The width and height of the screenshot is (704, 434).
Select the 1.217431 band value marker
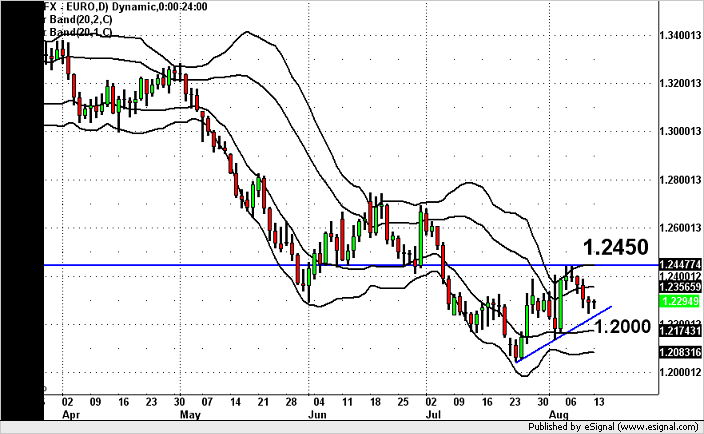point(680,331)
